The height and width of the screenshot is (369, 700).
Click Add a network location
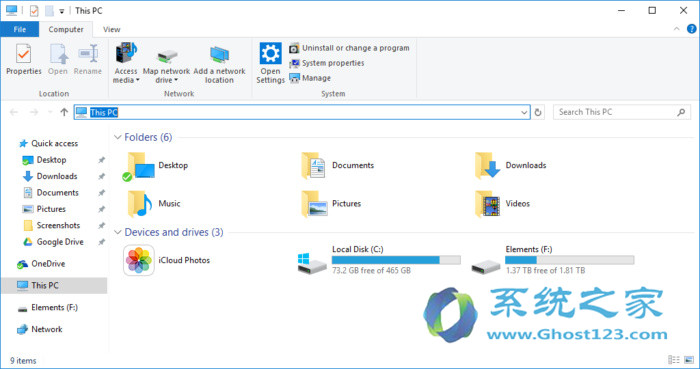click(x=219, y=63)
